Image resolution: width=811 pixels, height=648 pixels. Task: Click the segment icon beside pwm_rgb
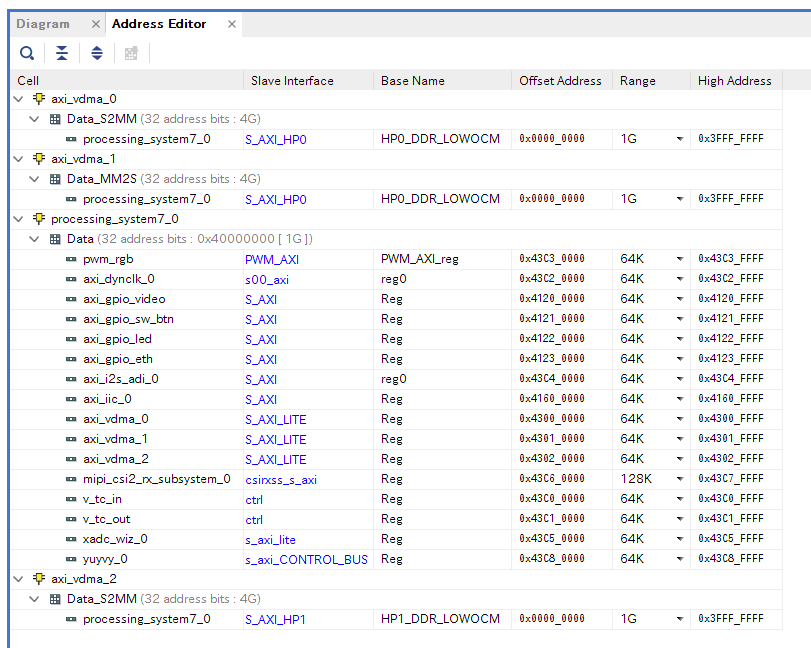[x=71, y=259]
